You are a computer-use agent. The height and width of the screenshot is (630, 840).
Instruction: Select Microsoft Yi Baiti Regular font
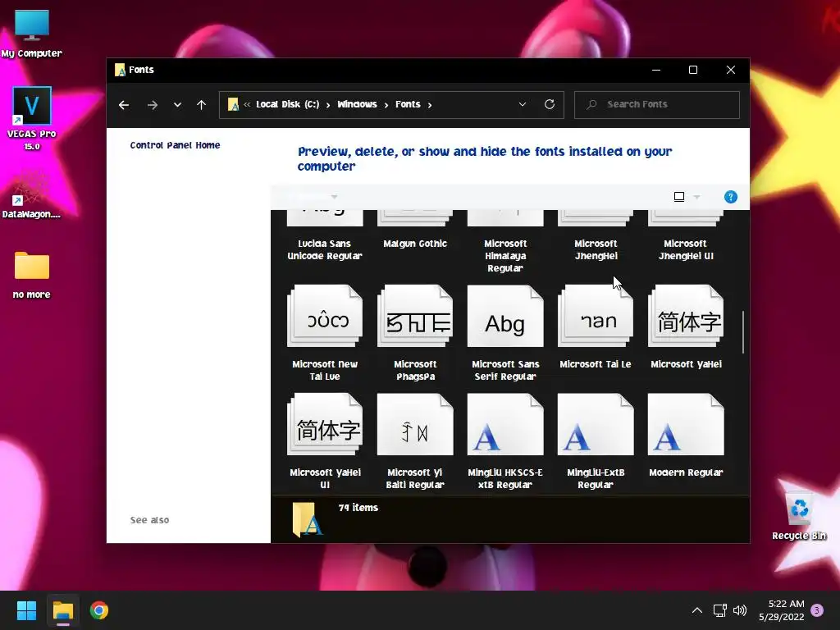415,441
